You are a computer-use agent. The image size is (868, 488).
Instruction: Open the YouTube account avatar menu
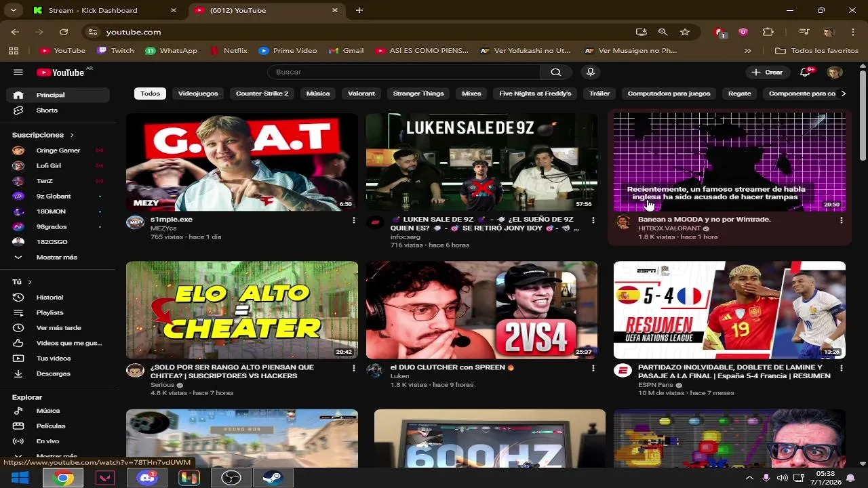point(835,73)
